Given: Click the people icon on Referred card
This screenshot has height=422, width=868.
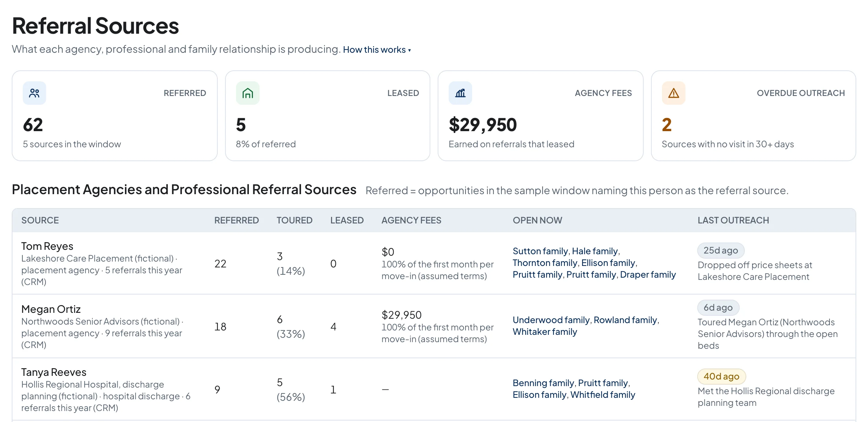Looking at the screenshot, I should tap(34, 93).
